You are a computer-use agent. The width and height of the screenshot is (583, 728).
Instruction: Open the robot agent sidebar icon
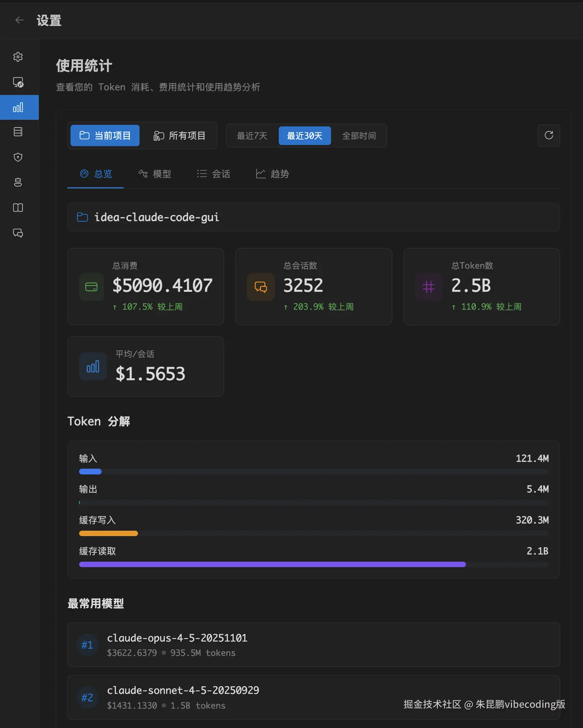pyautogui.click(x=18, y=182)
